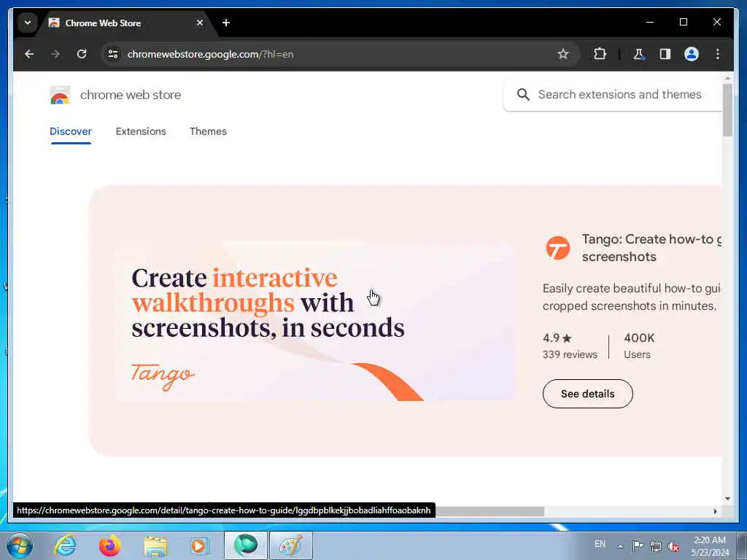Toggle the browser side panel icon

tap(665, 54)
